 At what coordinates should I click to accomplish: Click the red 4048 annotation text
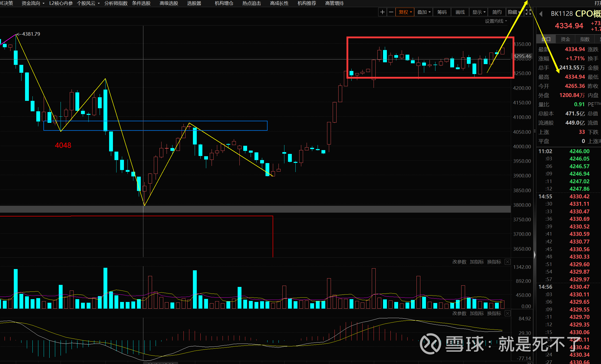63,145
